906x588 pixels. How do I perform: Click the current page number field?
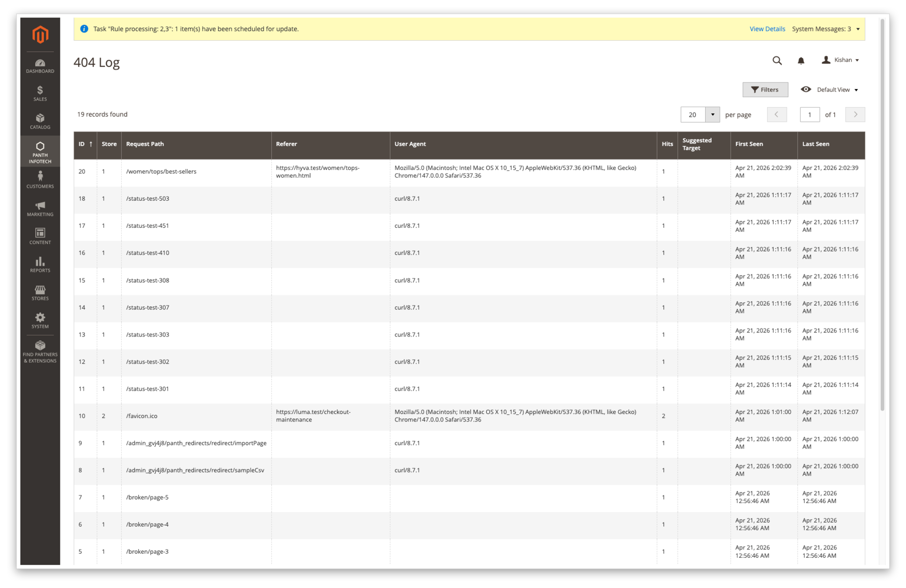click(x=809, y=115)
